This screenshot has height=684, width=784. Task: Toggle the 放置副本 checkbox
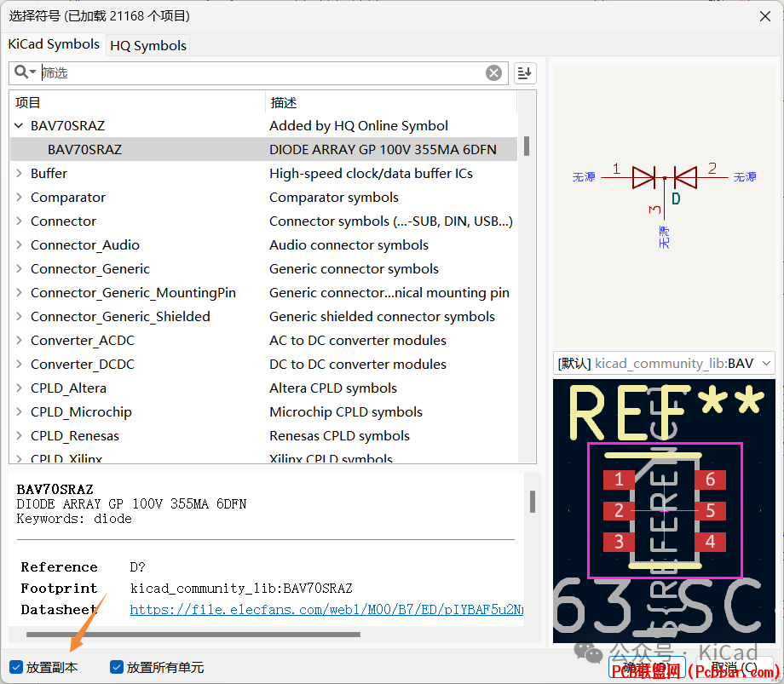tap(16, 667)
